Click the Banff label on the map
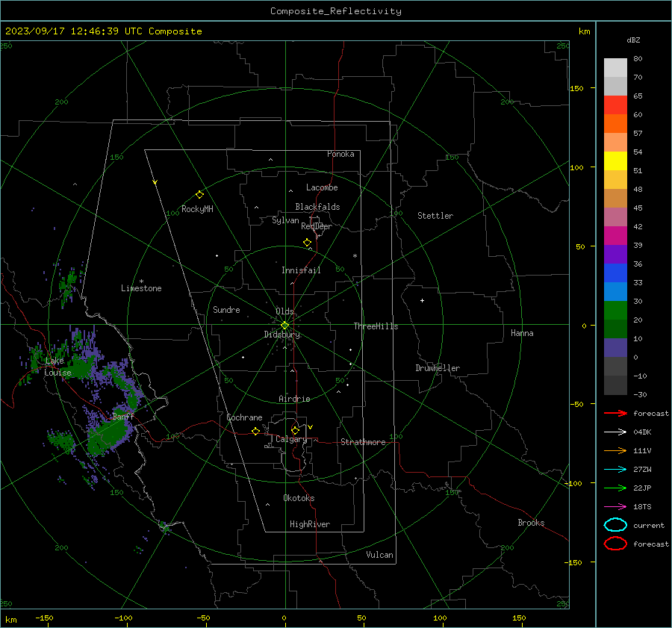672x628 pixels. coord(123,417)
